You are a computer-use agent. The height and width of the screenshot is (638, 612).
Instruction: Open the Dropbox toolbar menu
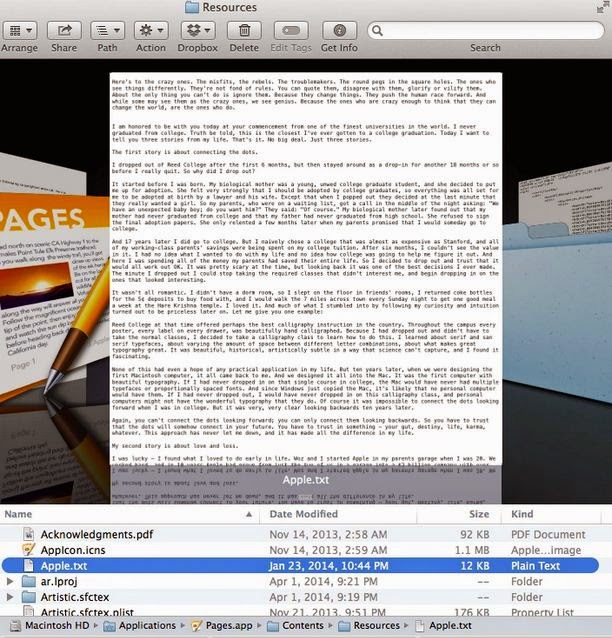point(198,31)
